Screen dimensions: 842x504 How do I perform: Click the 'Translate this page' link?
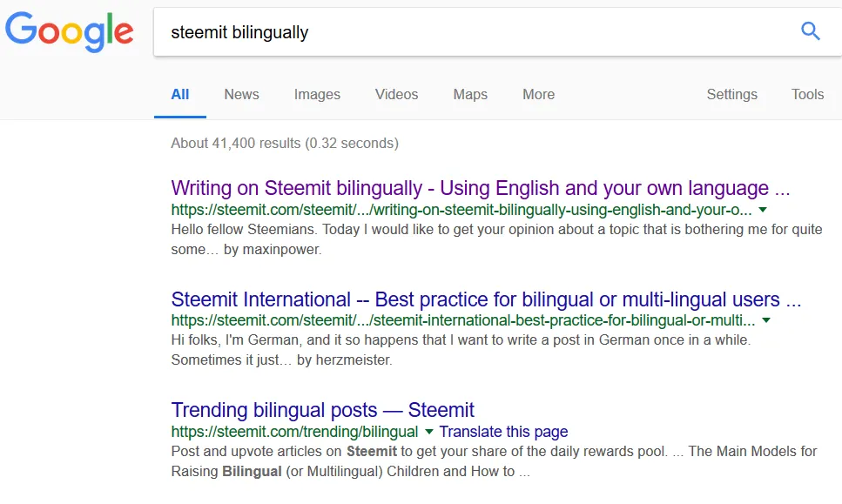(503, 432)
